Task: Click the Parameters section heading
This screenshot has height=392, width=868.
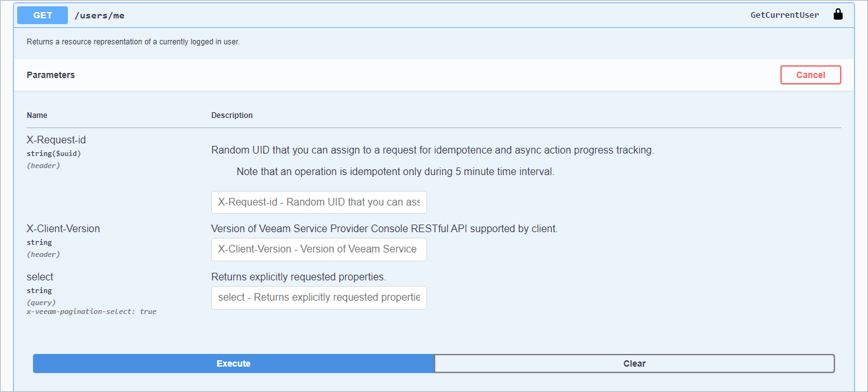Action: tap(51, 75)
